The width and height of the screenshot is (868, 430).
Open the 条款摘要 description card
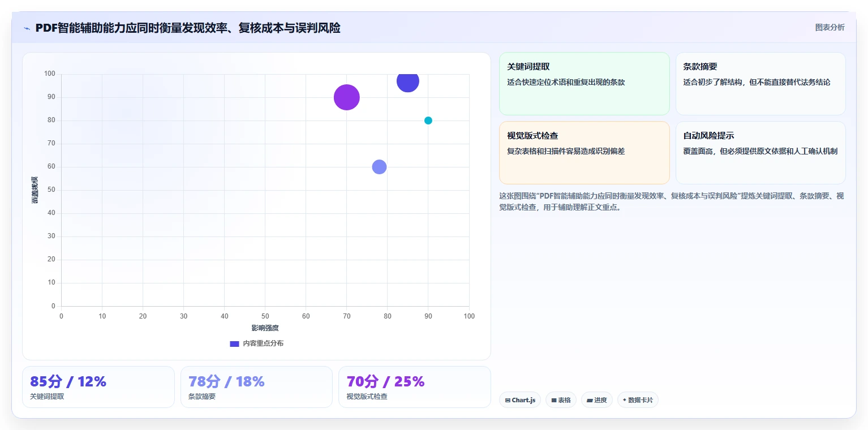(x=760, y=84)
